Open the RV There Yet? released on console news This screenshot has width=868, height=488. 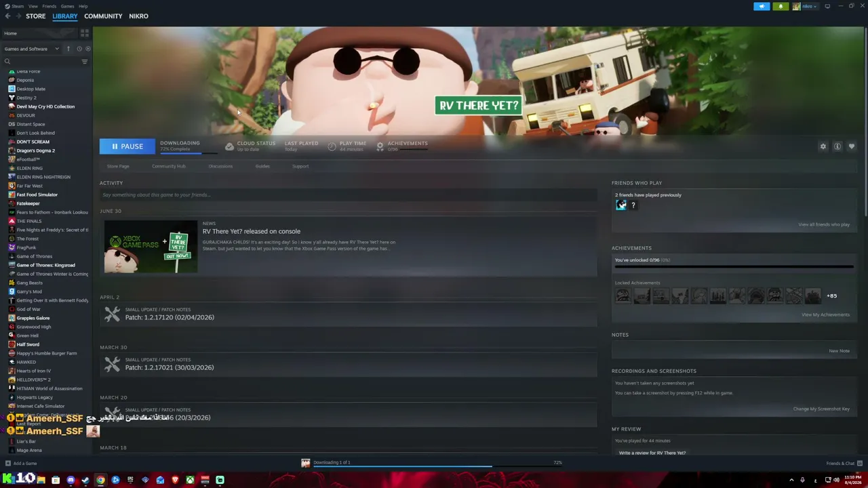click(x=251, y=231)
